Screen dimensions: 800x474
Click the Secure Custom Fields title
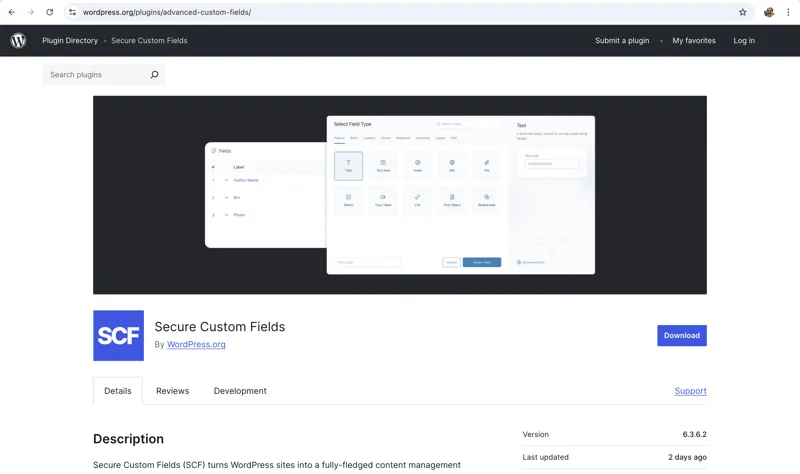[x=220, y=327]
